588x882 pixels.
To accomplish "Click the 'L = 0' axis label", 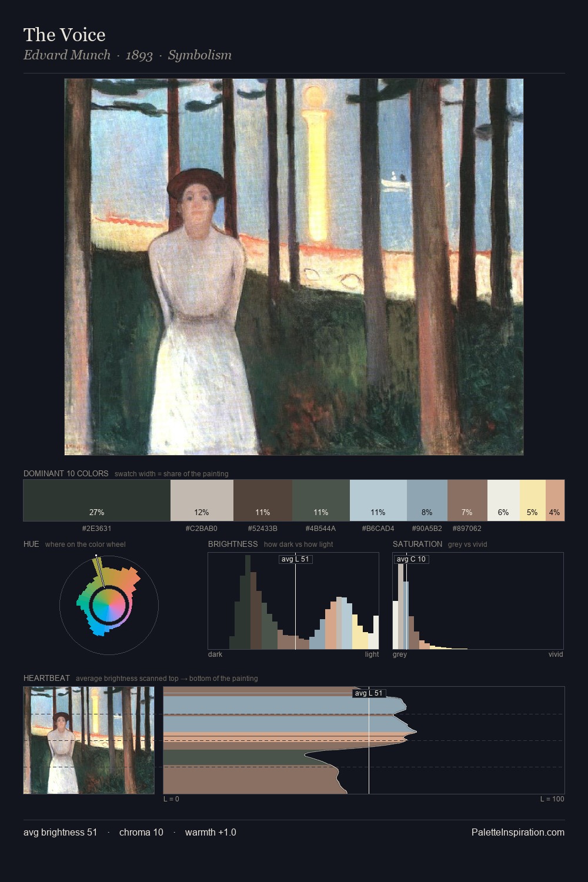I will click(171, 799).
